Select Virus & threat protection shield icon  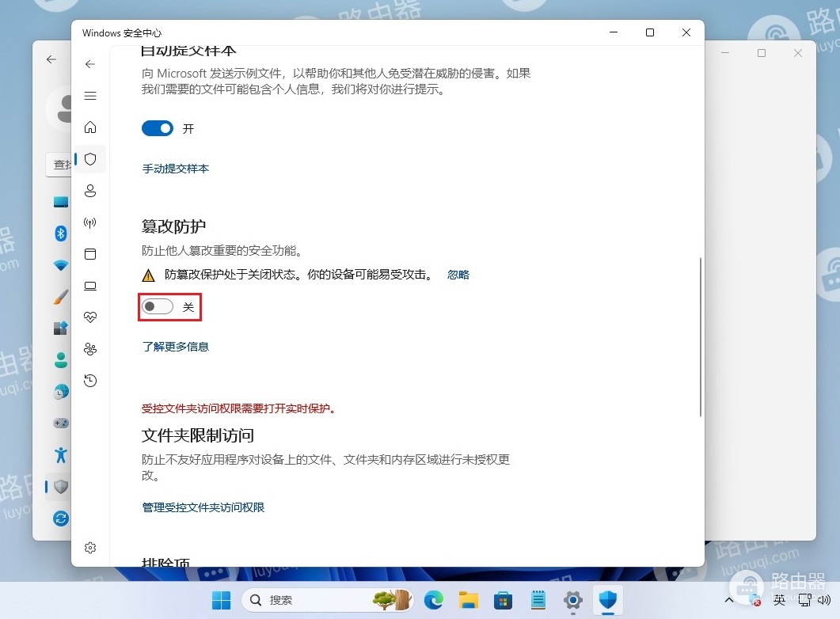pyautogui.click(x=90, y=159)
